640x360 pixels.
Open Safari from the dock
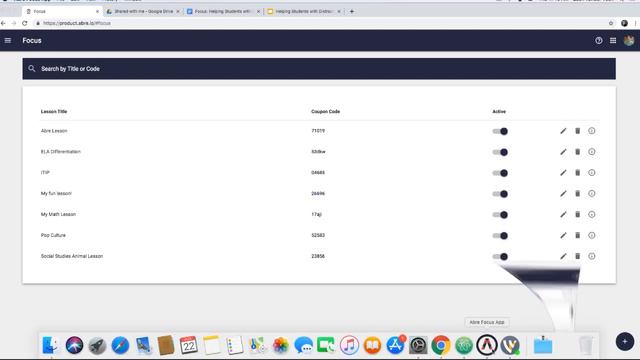point(120,345)
